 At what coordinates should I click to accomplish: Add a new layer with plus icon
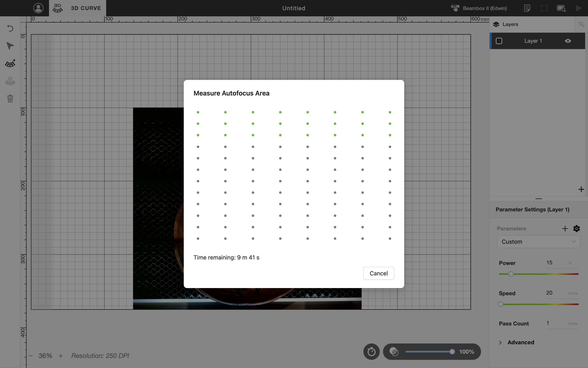(581, 189)
